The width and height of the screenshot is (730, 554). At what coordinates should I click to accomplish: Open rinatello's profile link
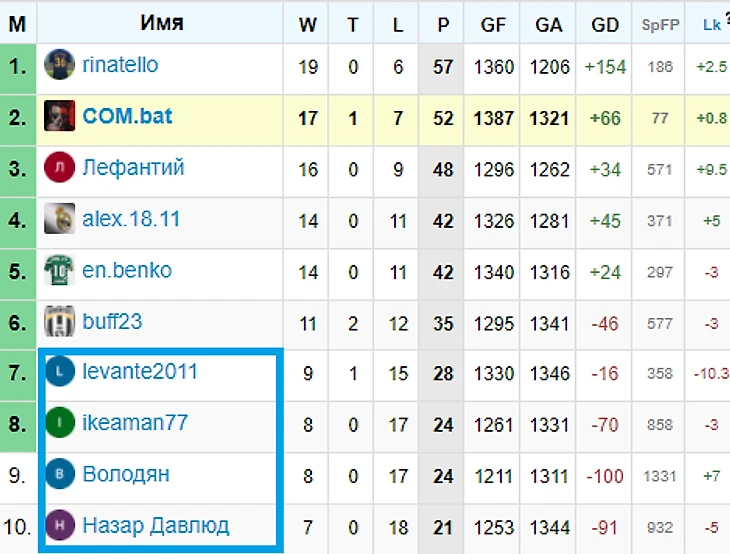[120, 66]
